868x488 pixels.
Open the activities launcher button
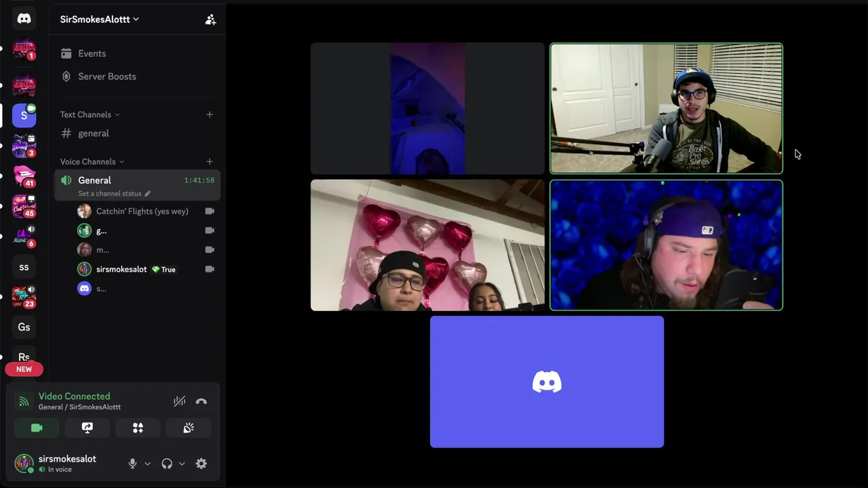point(138,428)
